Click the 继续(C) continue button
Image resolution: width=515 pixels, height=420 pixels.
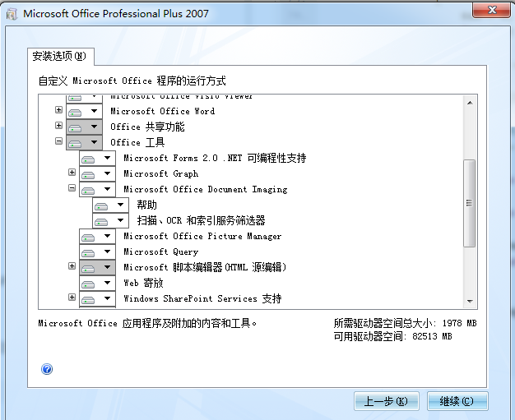457,401
